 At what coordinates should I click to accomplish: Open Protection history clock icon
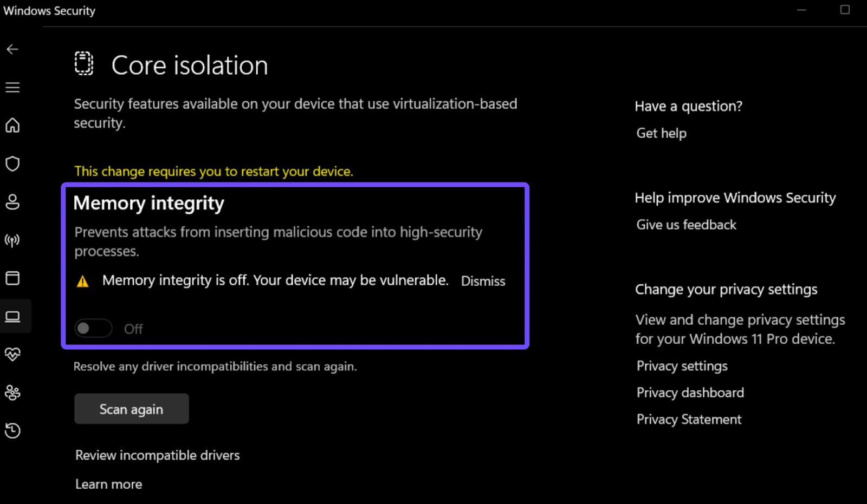click(12, 431)
